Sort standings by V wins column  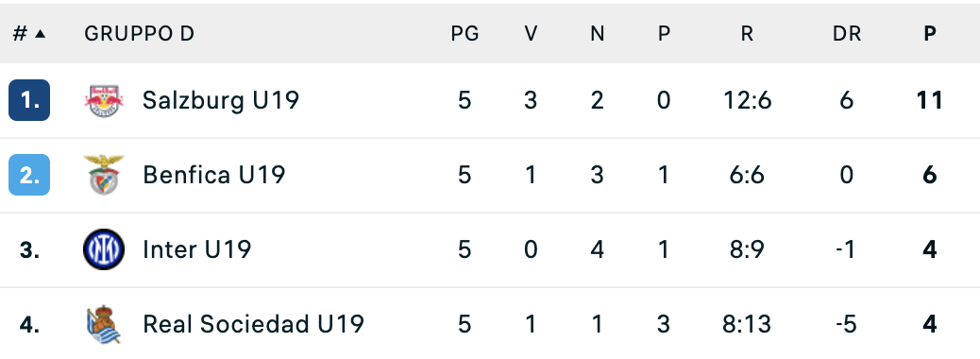point(531,34)
